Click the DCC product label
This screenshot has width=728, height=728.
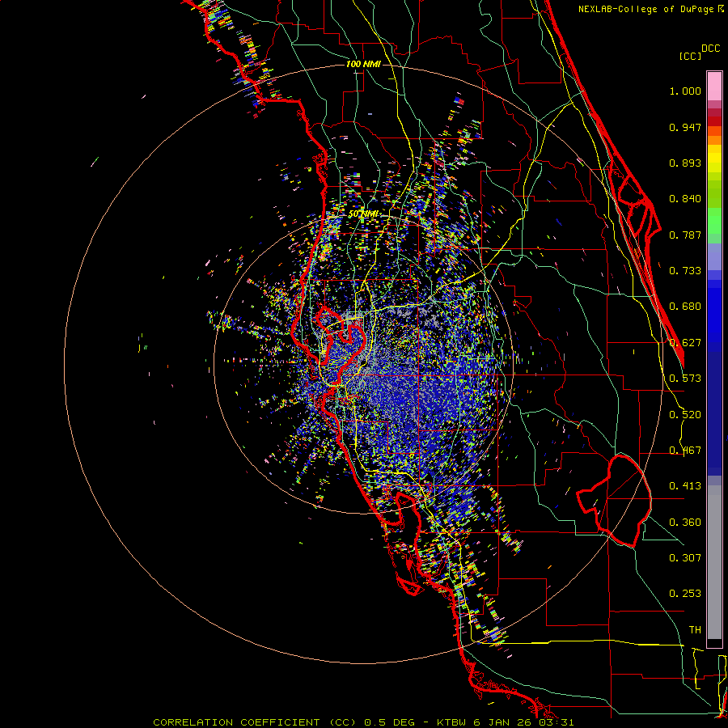click(710, 48)
